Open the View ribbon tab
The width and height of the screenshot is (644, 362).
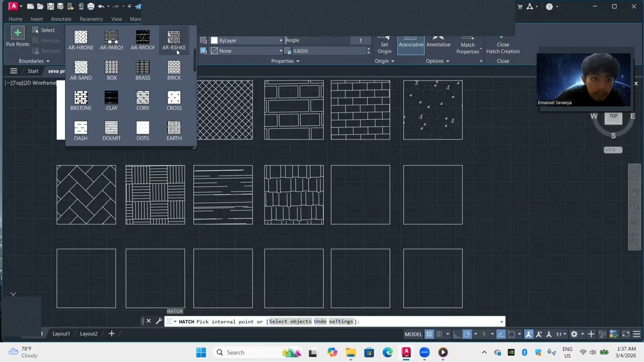coord(116,19)
